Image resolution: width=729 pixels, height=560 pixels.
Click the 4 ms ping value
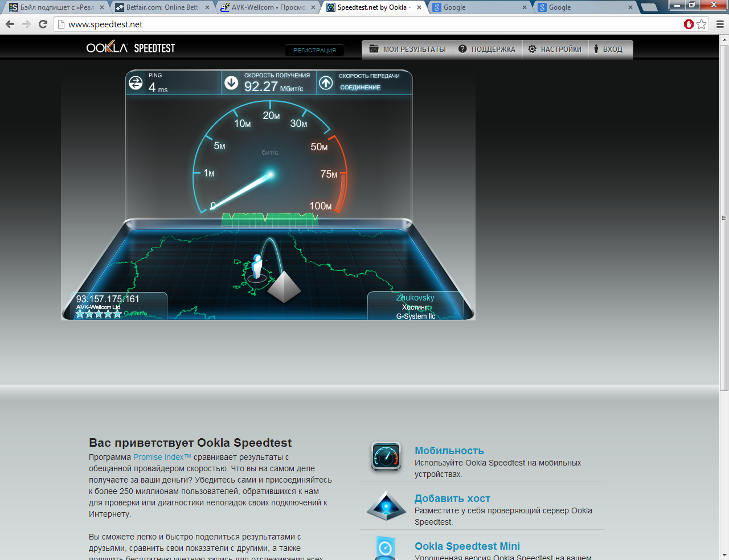point(158,87)
